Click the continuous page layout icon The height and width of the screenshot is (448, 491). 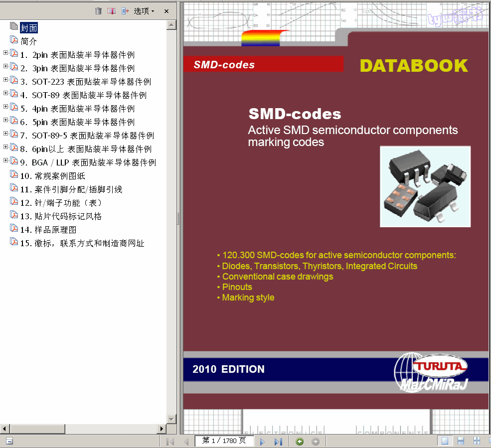(460, 441)
